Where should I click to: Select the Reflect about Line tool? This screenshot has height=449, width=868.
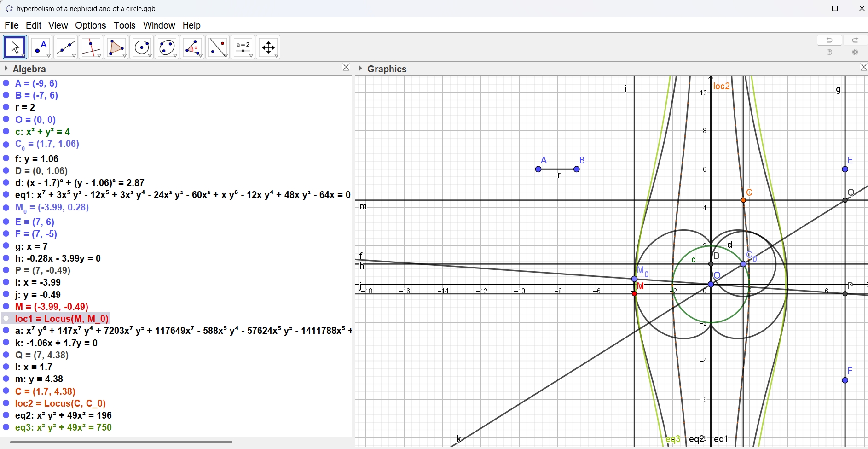[218, 47]
